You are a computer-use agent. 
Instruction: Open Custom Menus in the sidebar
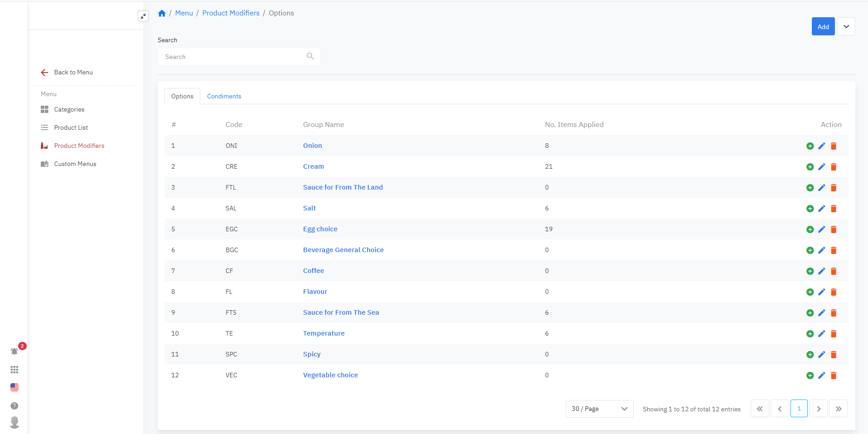75,164
